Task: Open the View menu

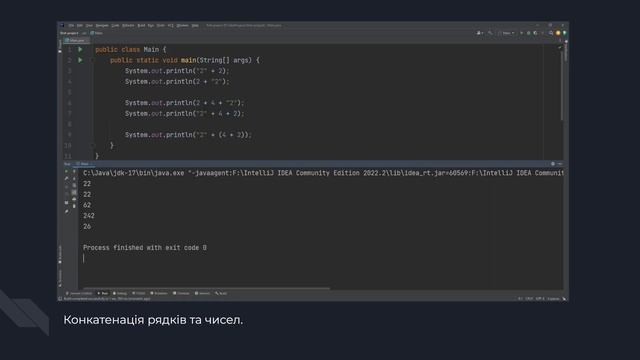Action: coord(89,25)
